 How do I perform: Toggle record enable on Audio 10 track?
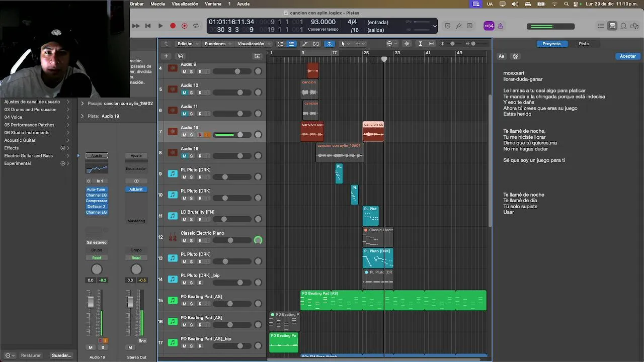pyautogui.click(x=200, y=93)
